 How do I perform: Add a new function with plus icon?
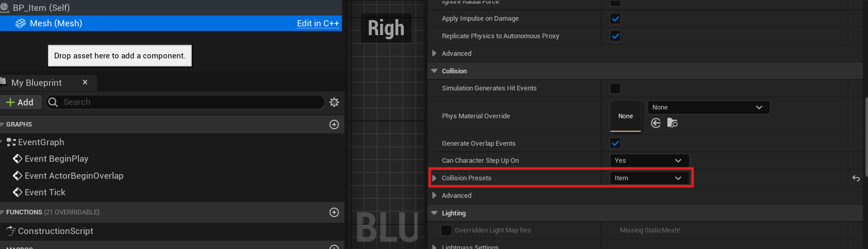(334, 212)
